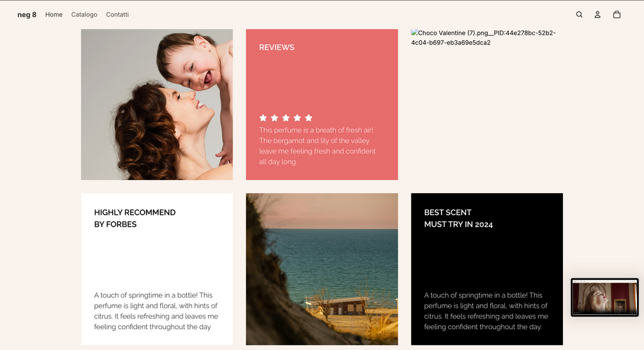644x350 pixels.
Task: Click the fifth review star
Action: pyautogui.click(x=308, y=118)
